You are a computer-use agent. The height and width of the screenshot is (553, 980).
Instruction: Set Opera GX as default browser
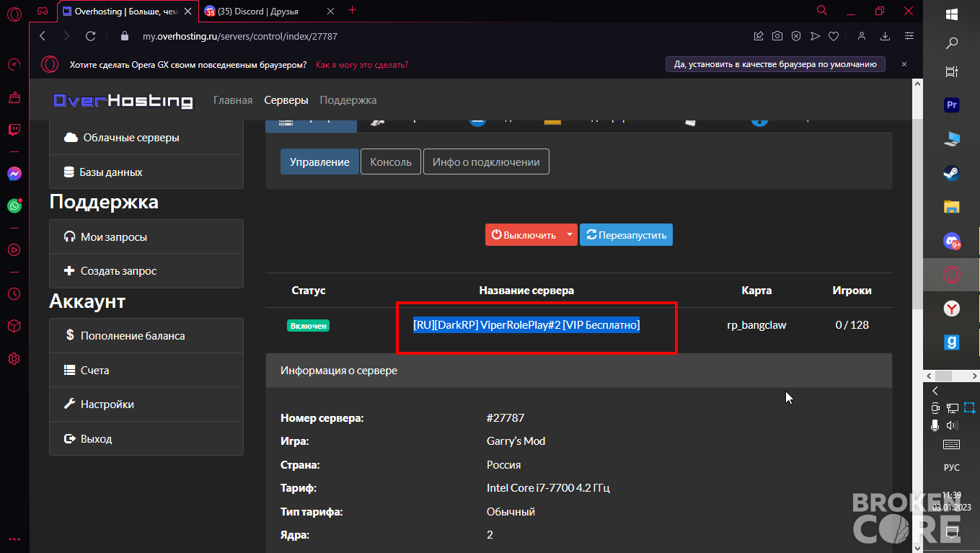(775, 64)
